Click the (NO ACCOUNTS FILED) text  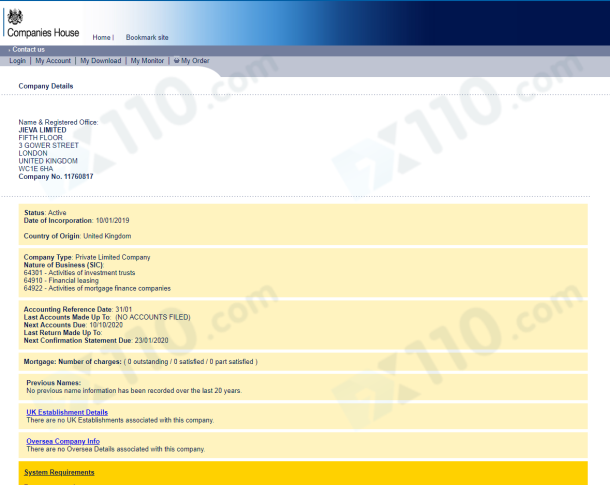point(153,317)
